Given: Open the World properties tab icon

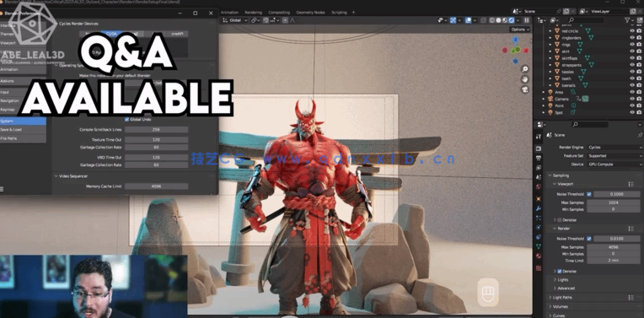Looking at the screenshot, I should (x=539, y=186).
